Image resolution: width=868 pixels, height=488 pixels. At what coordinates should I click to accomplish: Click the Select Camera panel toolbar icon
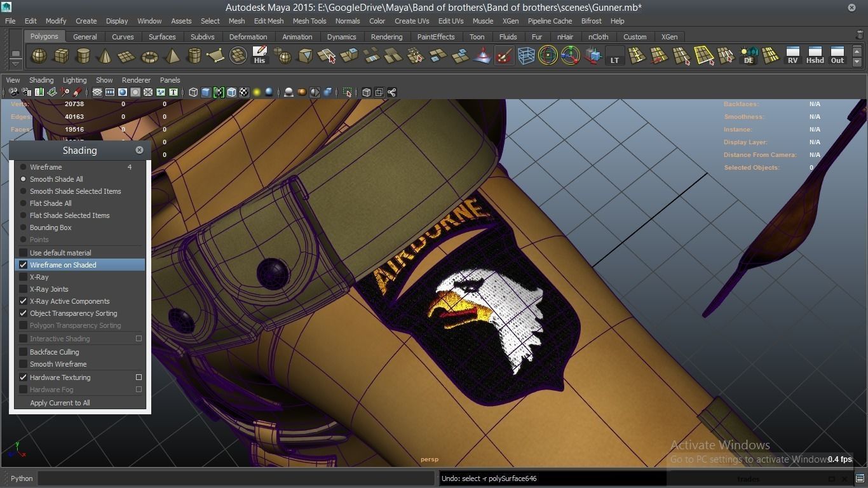coord(13,92)
